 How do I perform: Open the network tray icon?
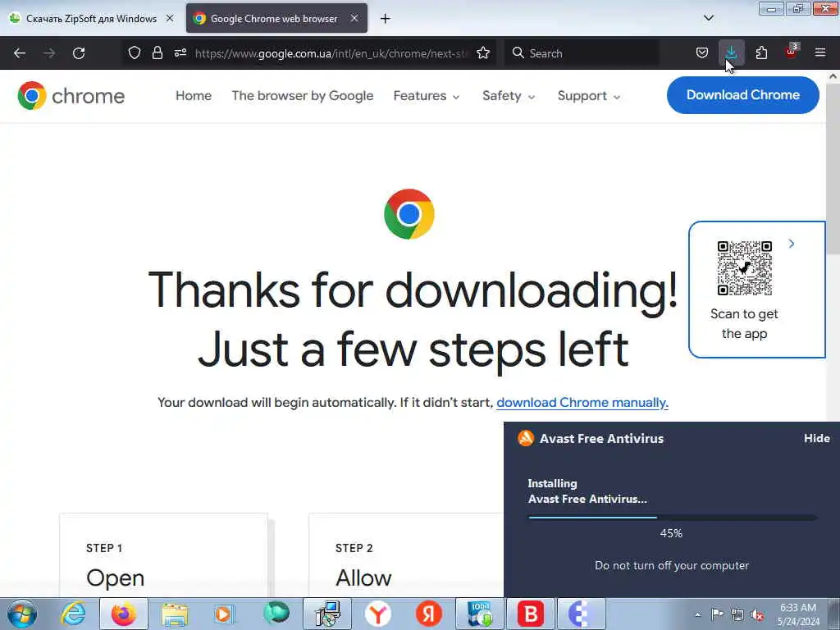pyautogui.click(x=737, y=615)
